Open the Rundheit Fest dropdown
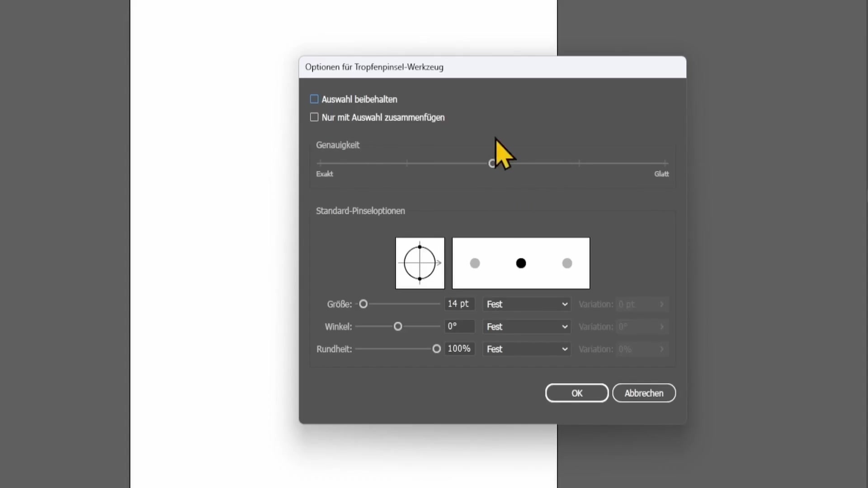This screenshot has width=868, height=488. 527,349
